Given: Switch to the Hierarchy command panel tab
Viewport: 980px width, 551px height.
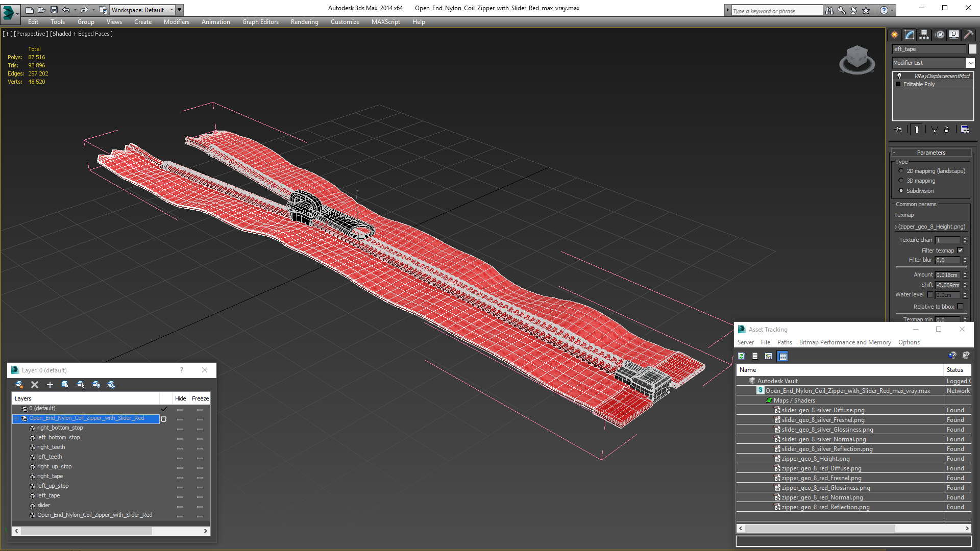Looking at the screenshot, I should (x=924, y=35).
